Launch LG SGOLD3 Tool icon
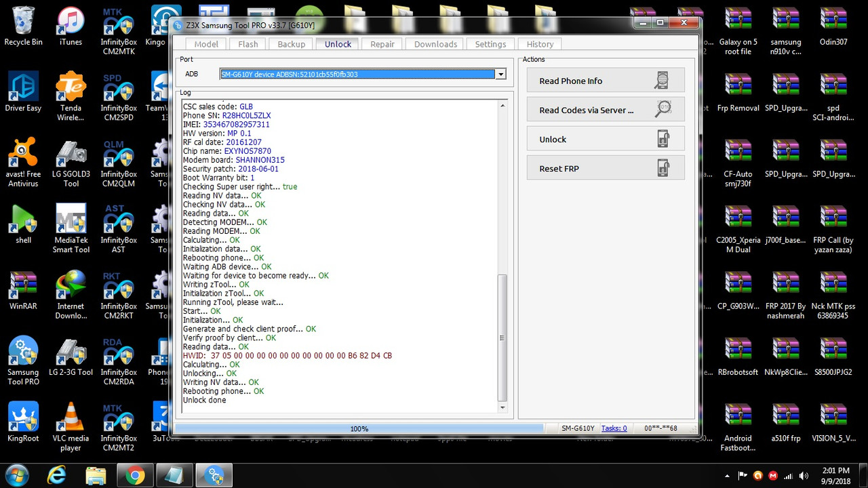This screenshot has height=488, width=868. point(71,163)
